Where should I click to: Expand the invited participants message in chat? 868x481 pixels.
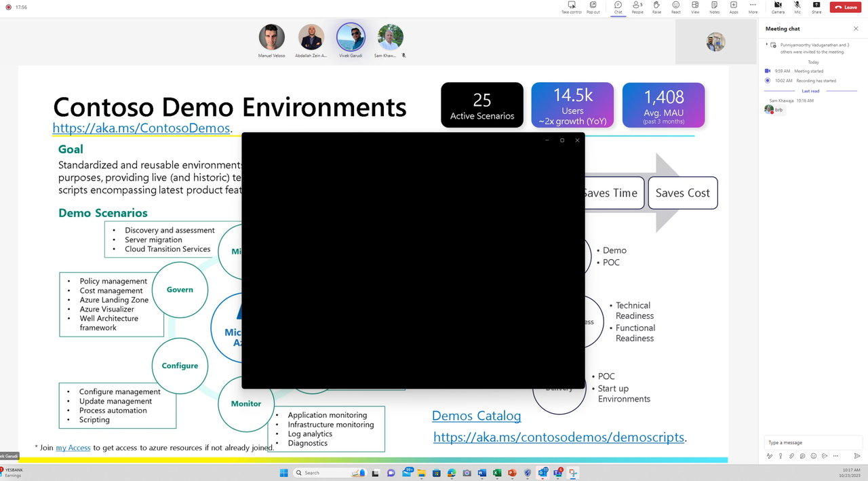pos(767,45)
